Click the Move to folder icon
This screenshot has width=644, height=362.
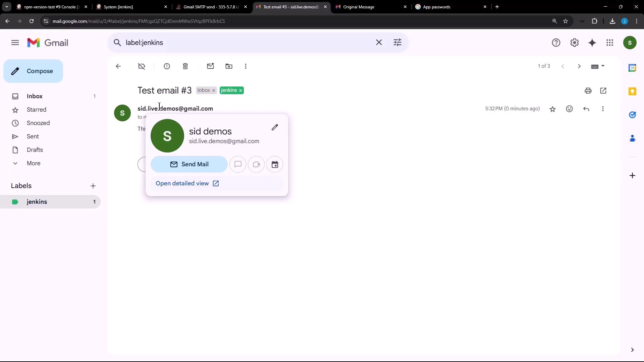pos(229,66)
